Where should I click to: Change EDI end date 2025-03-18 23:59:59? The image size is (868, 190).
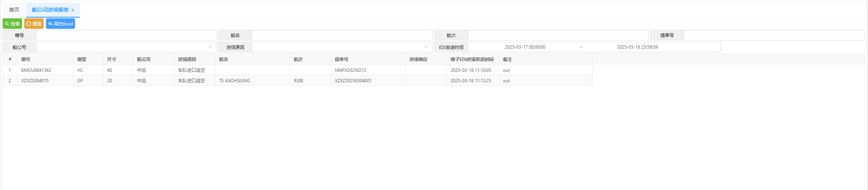tap(637, 47)
